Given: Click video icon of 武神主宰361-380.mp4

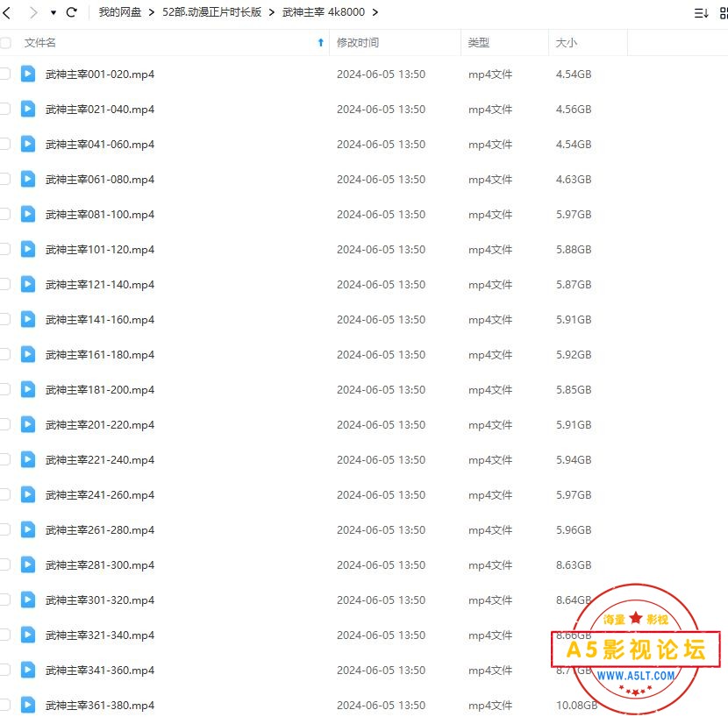Looking at the screenshot, I should click(28, 705).
